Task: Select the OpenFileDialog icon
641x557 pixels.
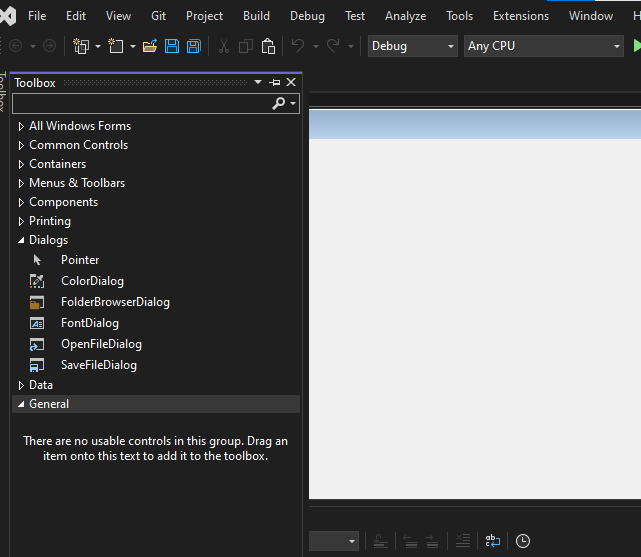Action: 37,344
